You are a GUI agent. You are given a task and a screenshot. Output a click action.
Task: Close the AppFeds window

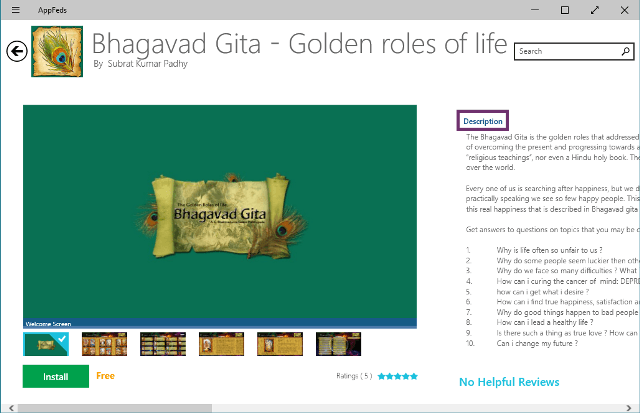[x=624, y=10]
